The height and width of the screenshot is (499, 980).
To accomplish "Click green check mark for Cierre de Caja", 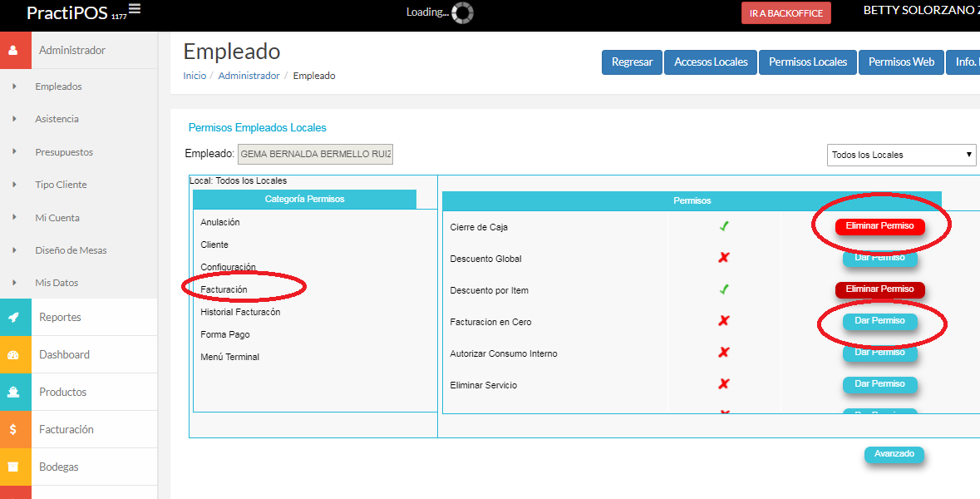I will tap(724, 226).
